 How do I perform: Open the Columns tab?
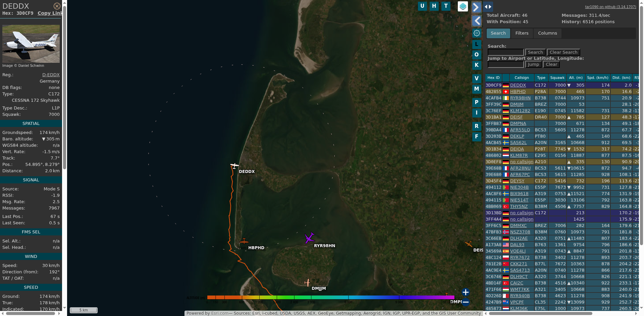tap(547, 33)
